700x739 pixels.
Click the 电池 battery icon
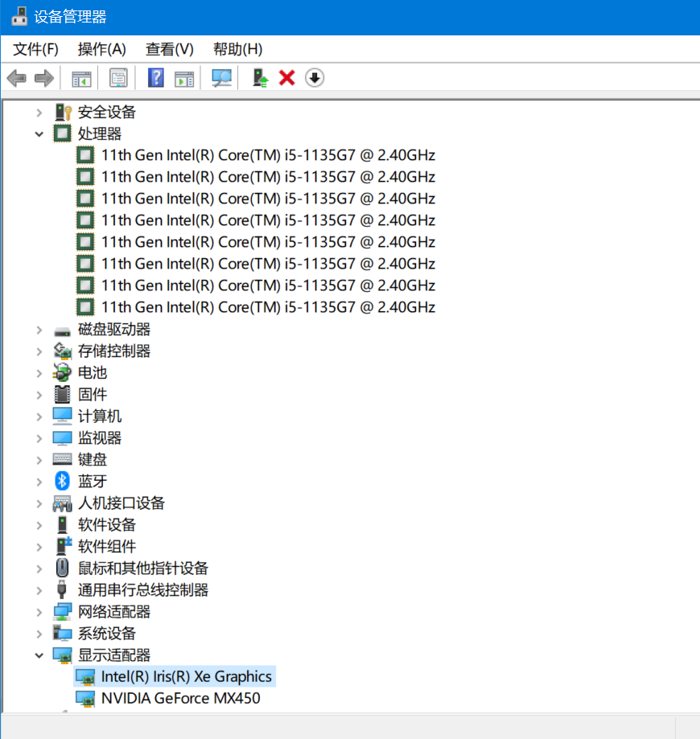(62, 373)
